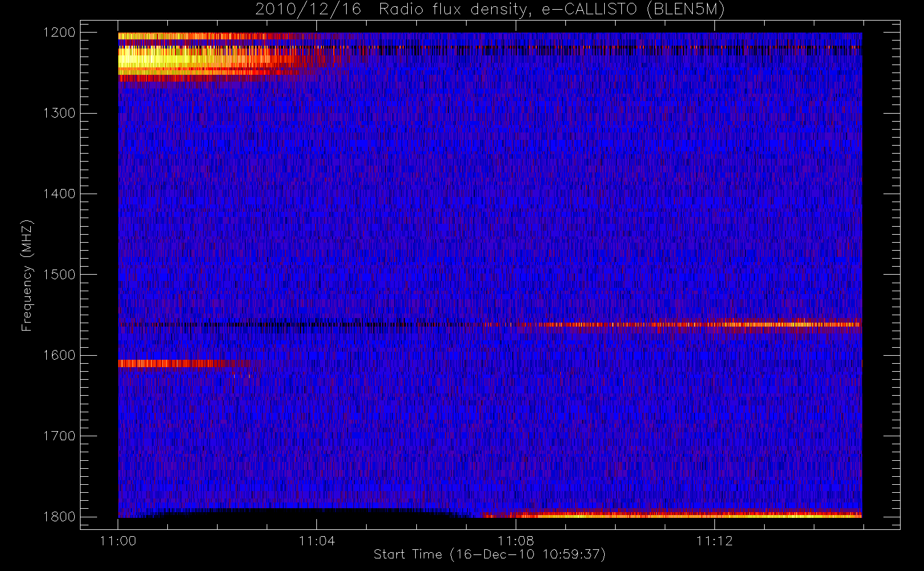The image size is (924, 571).
Task: Click the 11:04 time tick label
Action: (317, 541)
